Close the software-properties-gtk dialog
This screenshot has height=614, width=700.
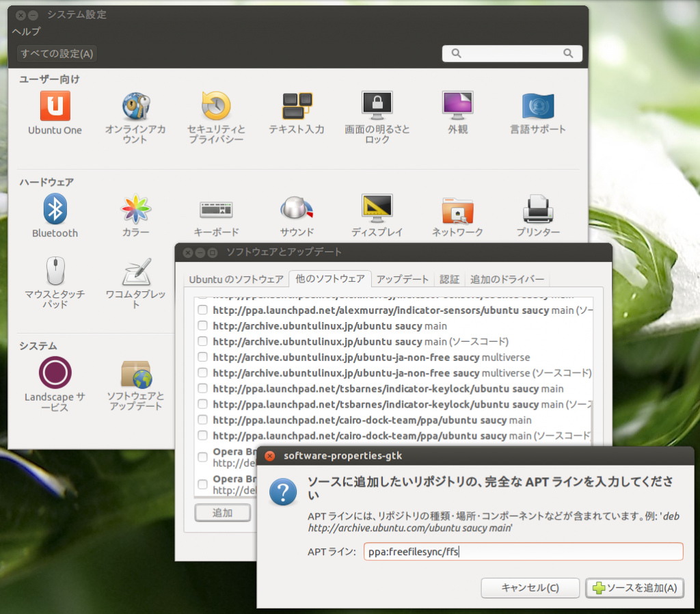269,455
